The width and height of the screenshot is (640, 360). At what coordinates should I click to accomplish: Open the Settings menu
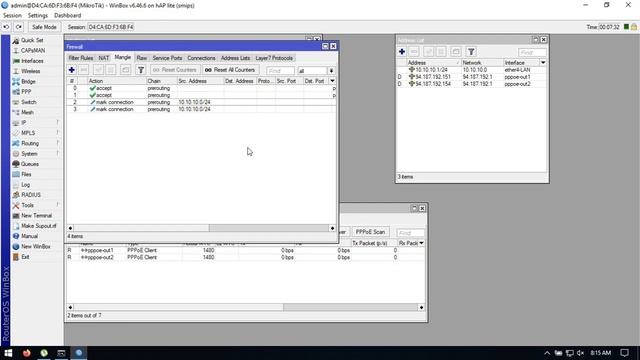[38, 16]
